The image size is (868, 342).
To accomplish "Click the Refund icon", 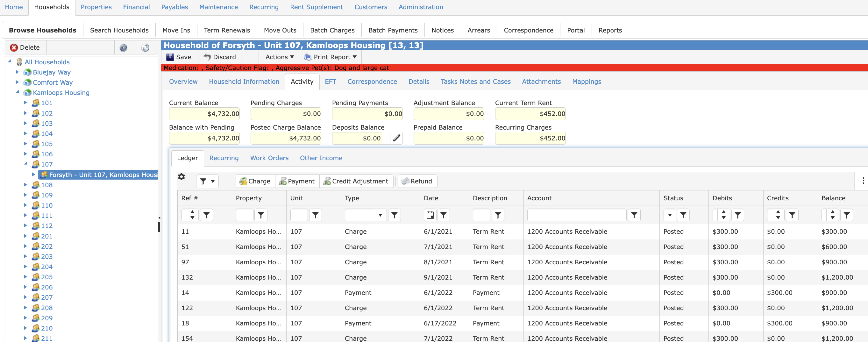I will 405,181.
